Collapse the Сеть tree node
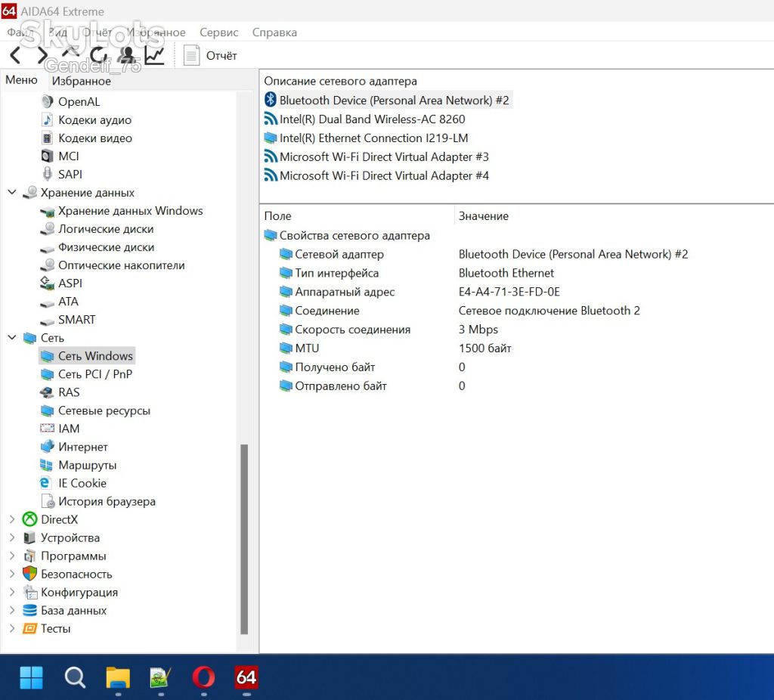 pos(12,337)
